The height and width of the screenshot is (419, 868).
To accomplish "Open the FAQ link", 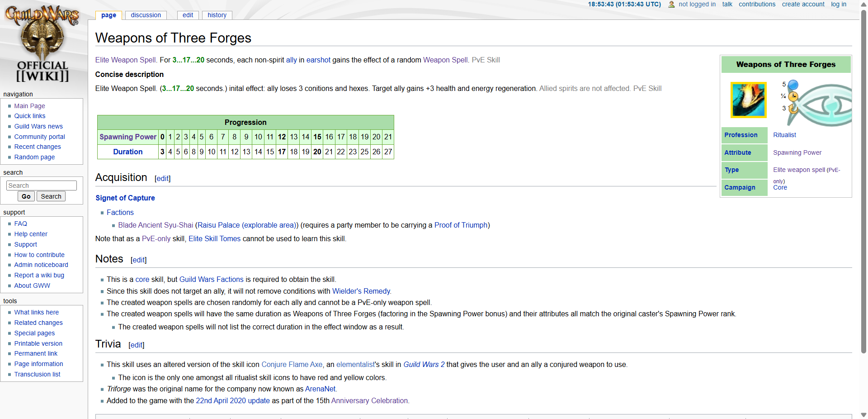I will pos(20,224).
